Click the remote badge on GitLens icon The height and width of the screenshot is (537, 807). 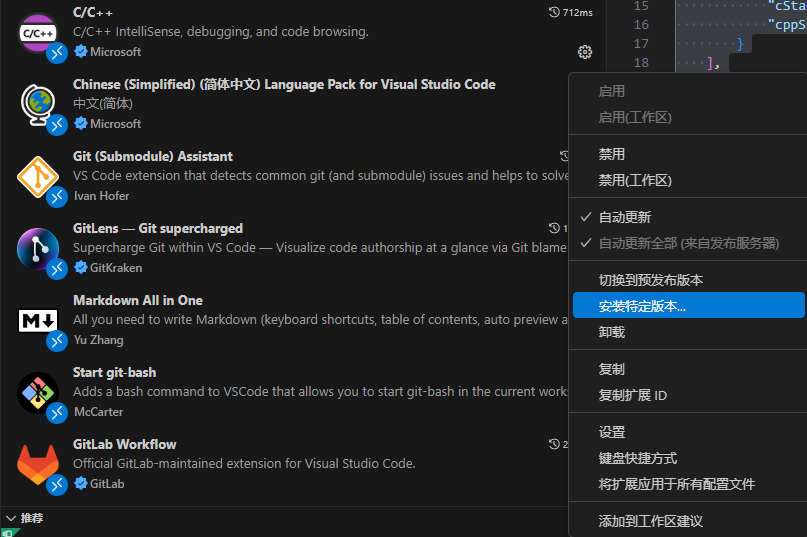57,269
